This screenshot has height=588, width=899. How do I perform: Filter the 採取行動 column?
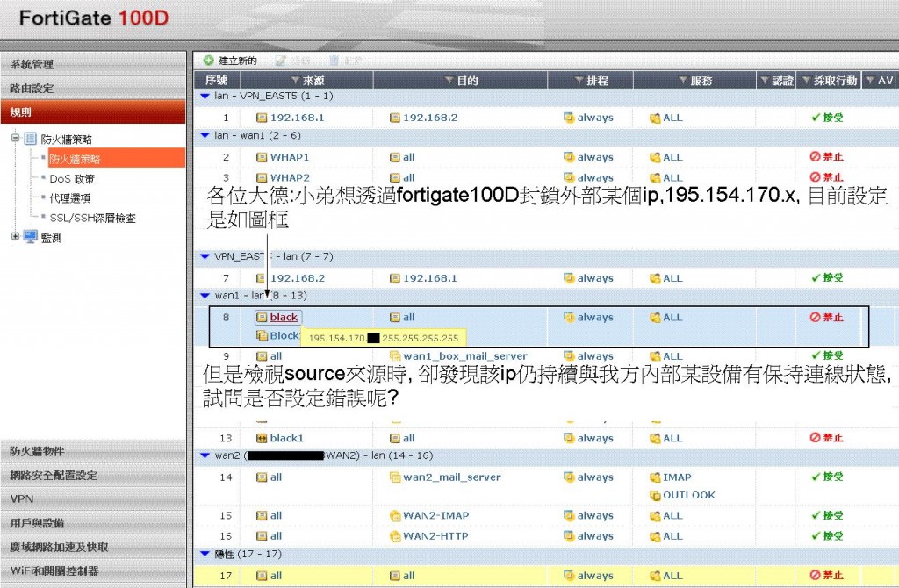[806, 80]
